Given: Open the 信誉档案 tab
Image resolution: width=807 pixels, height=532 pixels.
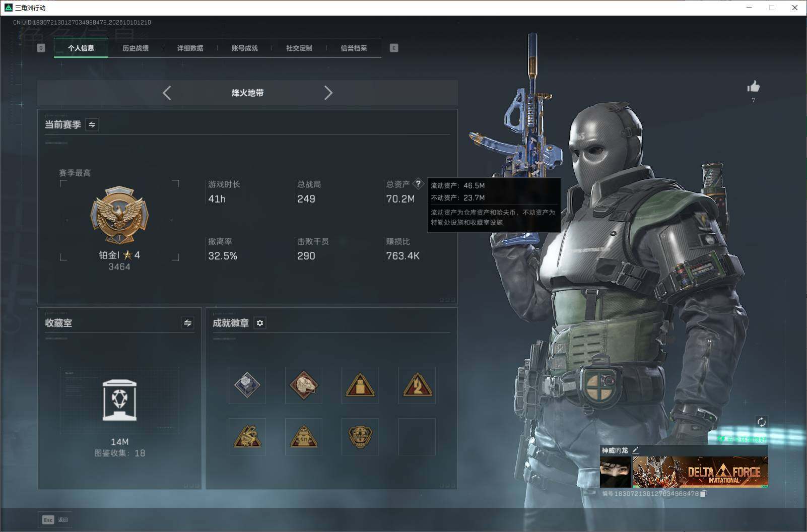Looking at the screenshot, I should [354, 48].
